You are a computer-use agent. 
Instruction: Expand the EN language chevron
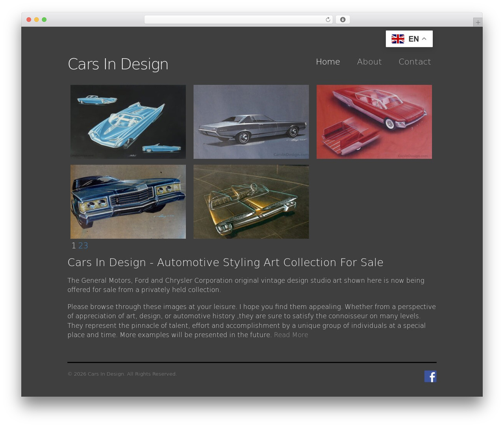(x=424, y=39)
